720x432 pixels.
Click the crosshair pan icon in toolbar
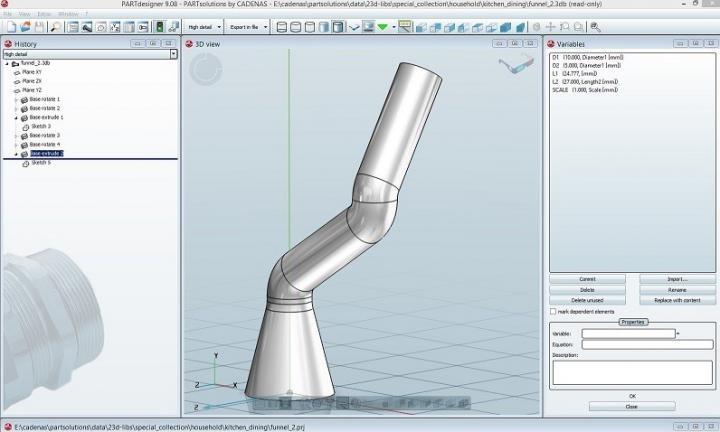click(x=550, y=27)
